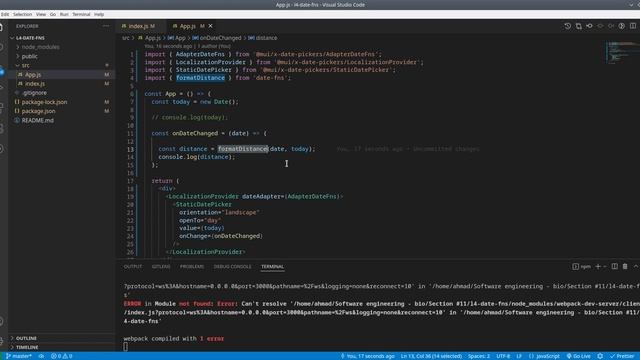Open the launch profile dropdown beside new terminal
Image resolution: width=640 pixels, height=360 pixels.
(x=604, y=267)
